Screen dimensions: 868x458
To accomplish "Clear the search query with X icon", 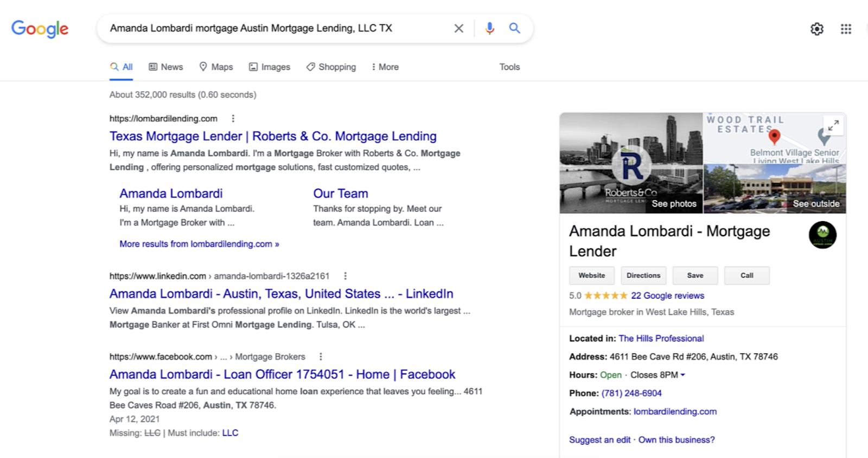I will coord(459,28).
